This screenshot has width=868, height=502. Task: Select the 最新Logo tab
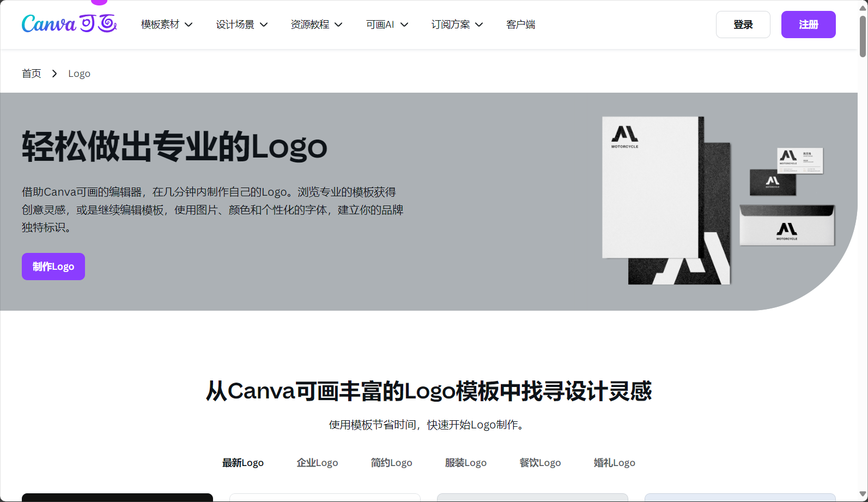tap(243, 463)
